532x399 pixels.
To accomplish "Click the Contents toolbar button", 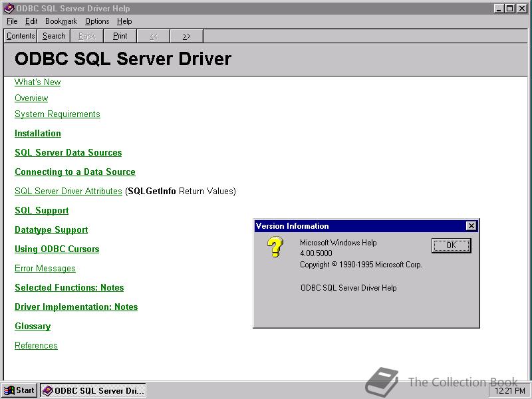I will [21, 36].
